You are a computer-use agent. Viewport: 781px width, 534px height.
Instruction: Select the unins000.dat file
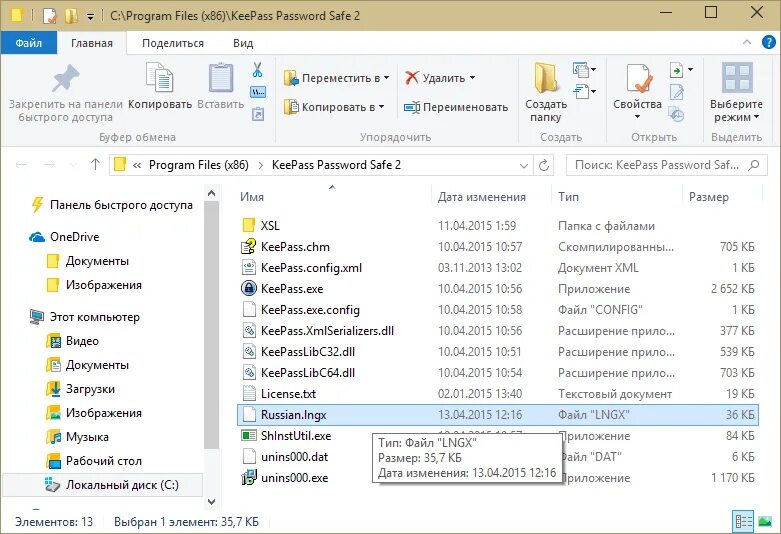294,457
